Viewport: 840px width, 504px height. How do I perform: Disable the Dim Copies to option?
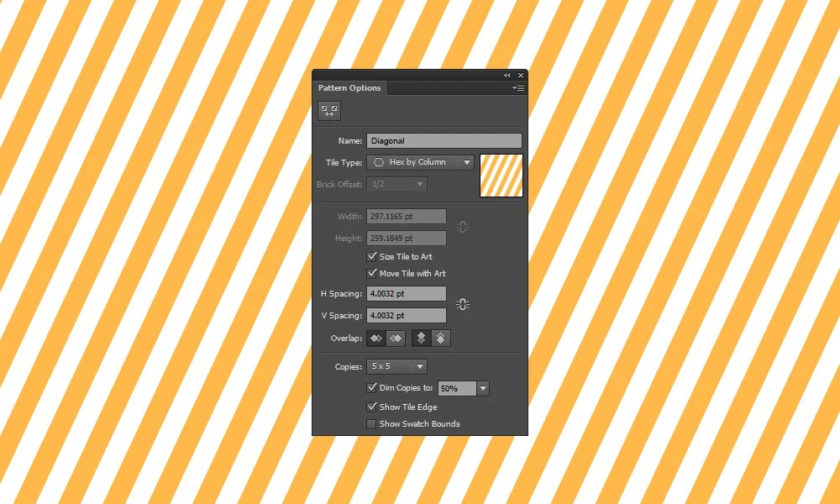pyautogui.click(x=372, y=387)
